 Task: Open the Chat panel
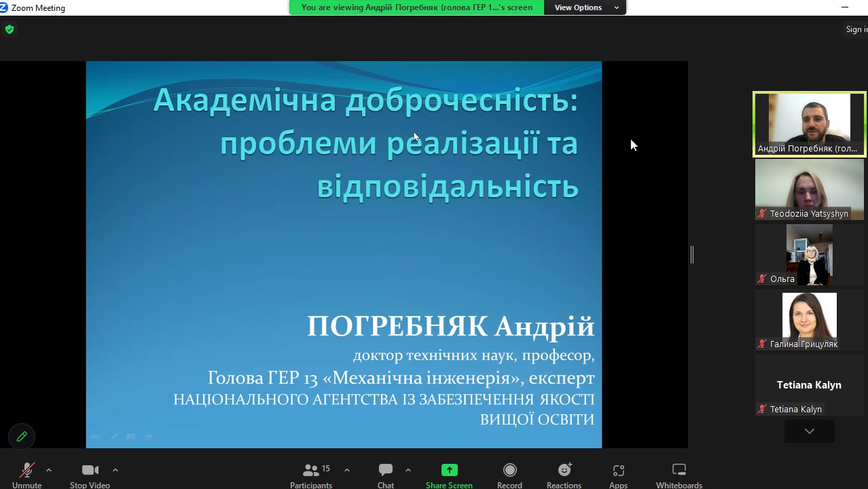(x=386, y=473)
